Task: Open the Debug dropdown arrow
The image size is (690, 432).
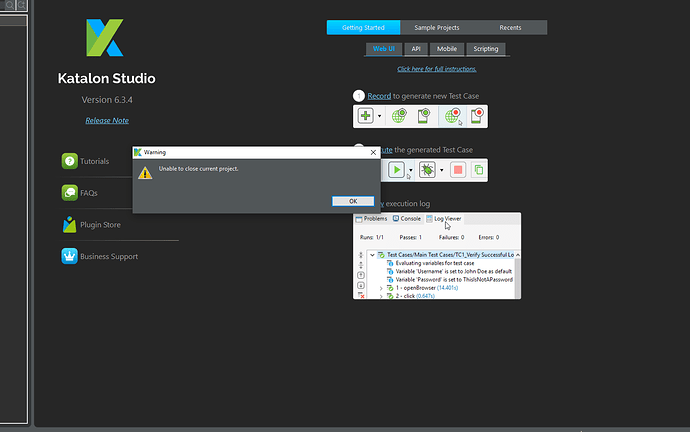Action: pos(442,170)
